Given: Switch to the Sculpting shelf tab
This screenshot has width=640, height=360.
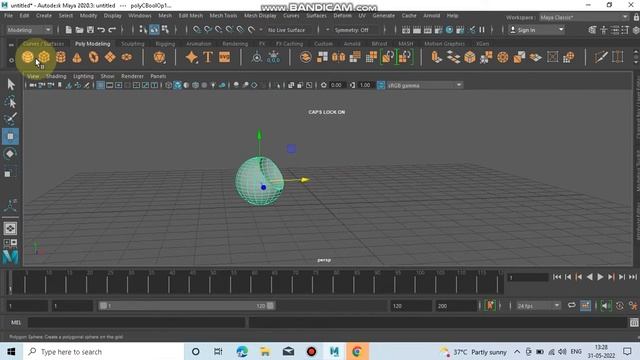Looking at the screenshot, I should 133,44.
